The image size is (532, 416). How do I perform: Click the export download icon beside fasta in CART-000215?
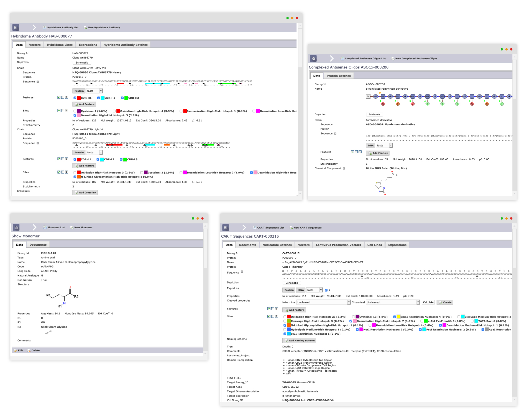(329, 290)
